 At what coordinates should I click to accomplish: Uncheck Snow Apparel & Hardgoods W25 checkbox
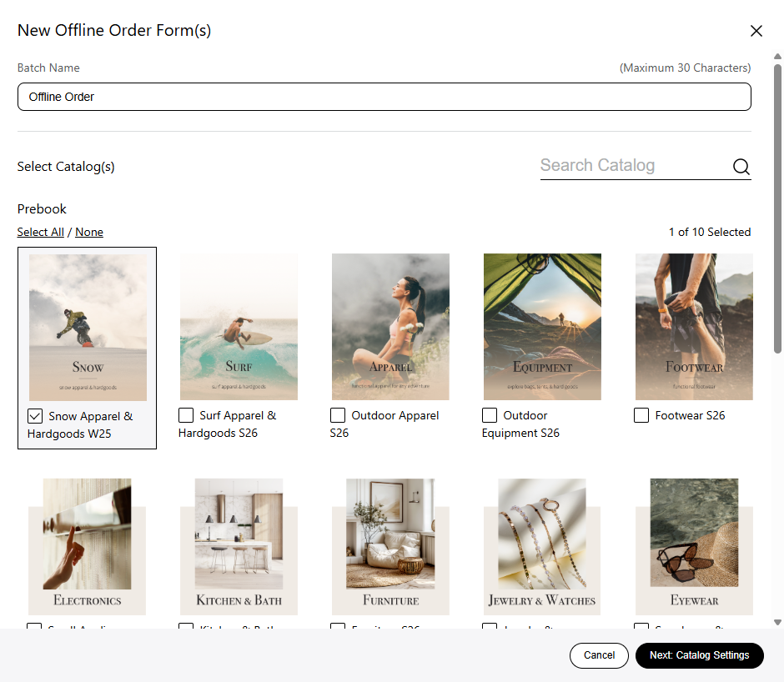pos(35,416)
